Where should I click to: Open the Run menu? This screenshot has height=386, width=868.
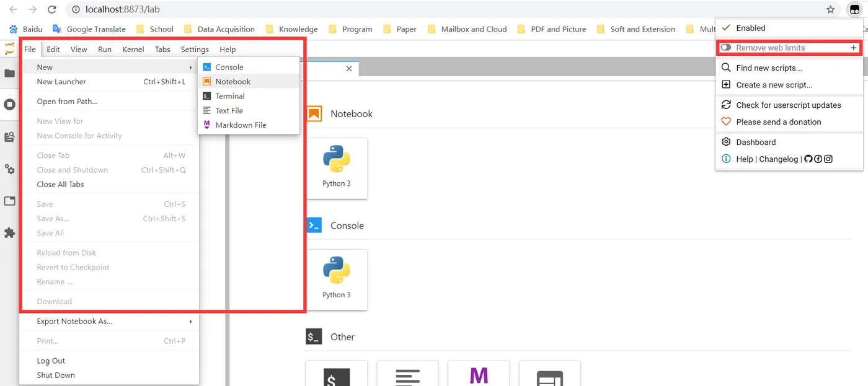pyautogui.click(x=105, y=50)
